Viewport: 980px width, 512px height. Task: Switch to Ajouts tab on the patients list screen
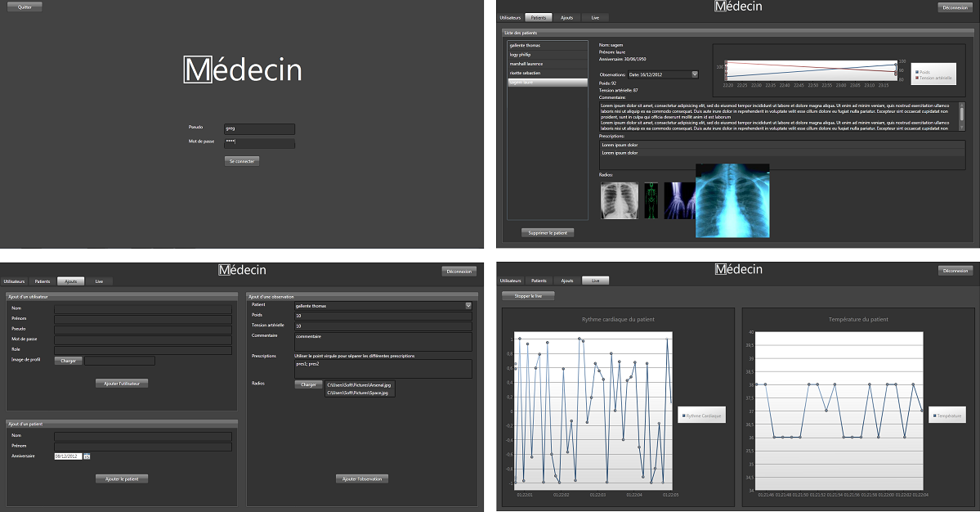click(567, 17)
